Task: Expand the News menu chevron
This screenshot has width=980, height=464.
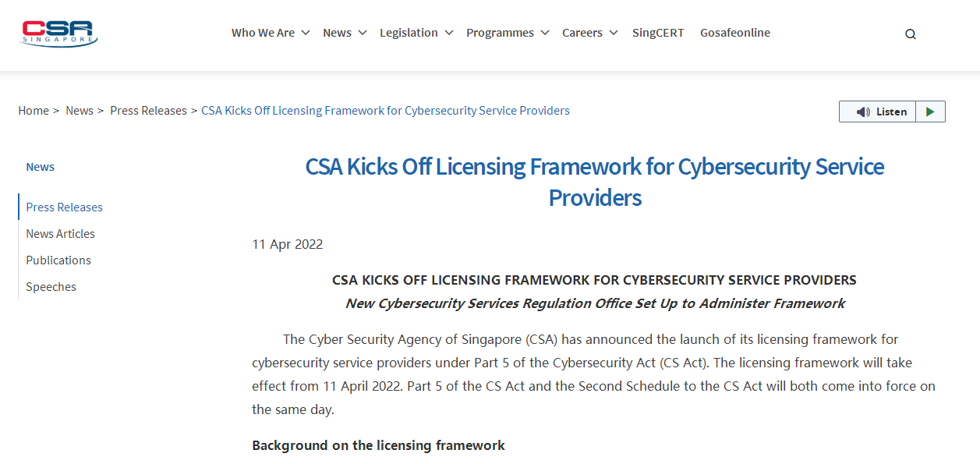Action: point(363,33)
